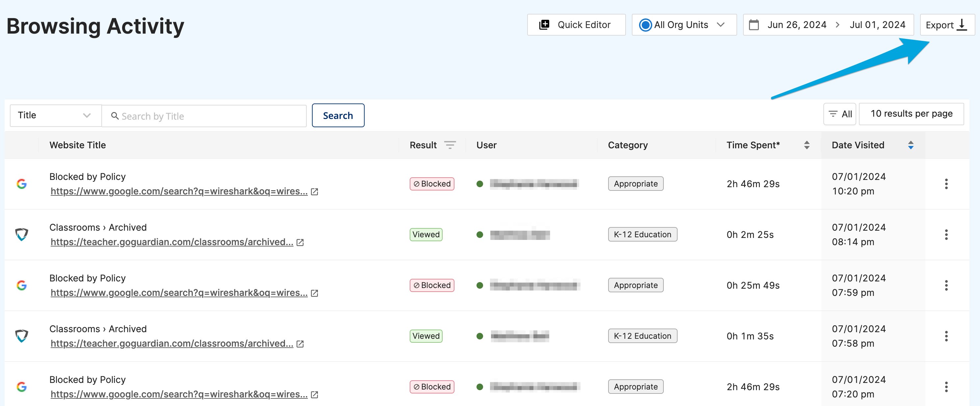The height and width of the screenshot is (406, 980).
Task: Select the All Org Units radio circle
Action: [645, 25]
